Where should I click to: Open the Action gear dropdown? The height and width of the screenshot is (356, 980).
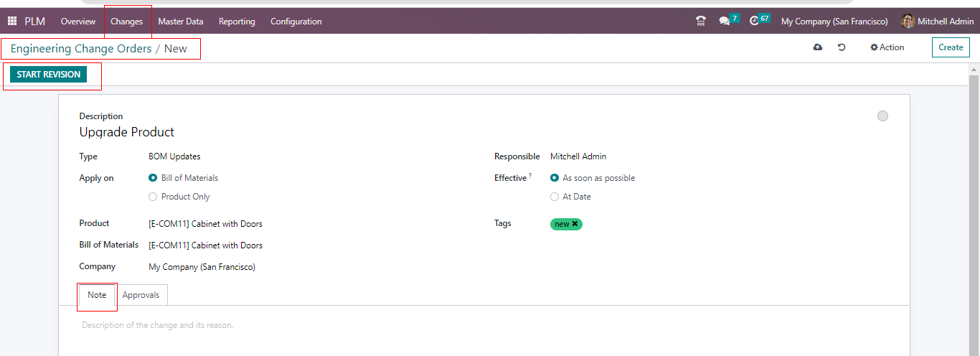[887, 47]
